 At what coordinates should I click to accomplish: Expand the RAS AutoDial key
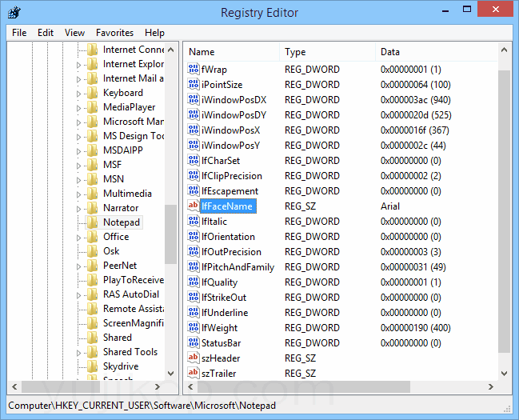(x=78, y=295)
